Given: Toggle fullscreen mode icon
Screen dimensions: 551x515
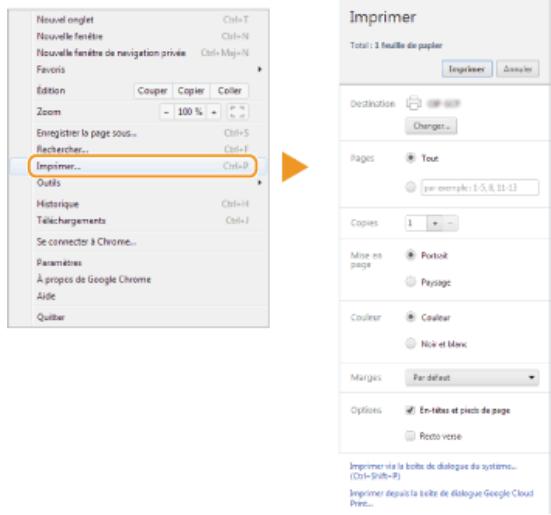Looking at the screenshot, I should tap(237, 112).
